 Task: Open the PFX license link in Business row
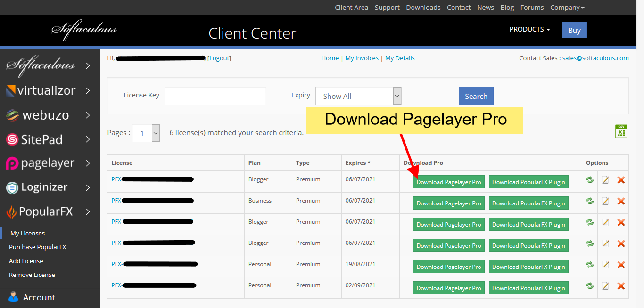tap(116, 200)
